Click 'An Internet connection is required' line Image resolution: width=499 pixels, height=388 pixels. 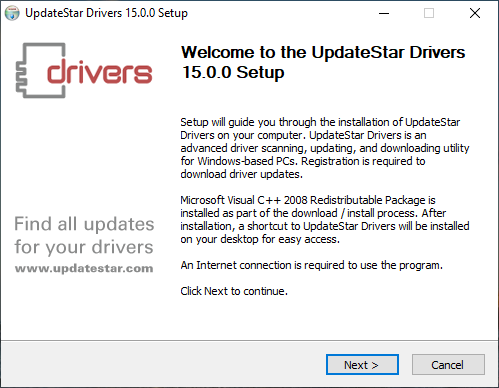[312, 265]
